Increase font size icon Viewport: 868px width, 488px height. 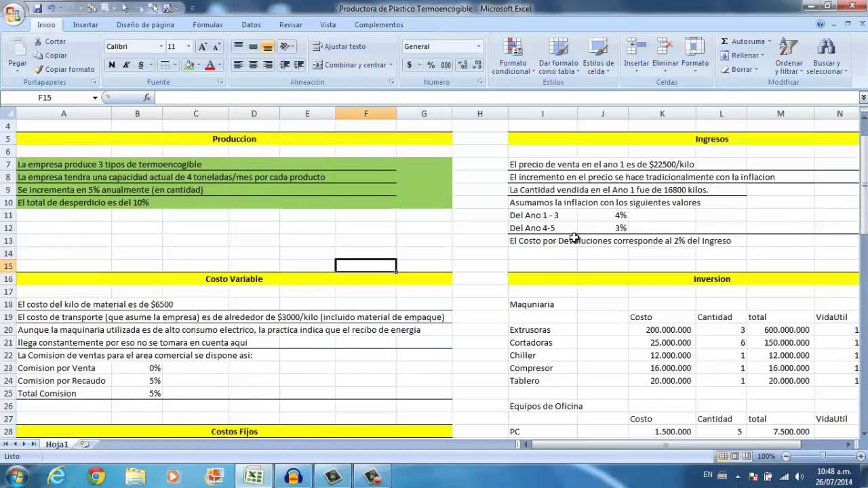pyautogui.click(x=202, y=47)
